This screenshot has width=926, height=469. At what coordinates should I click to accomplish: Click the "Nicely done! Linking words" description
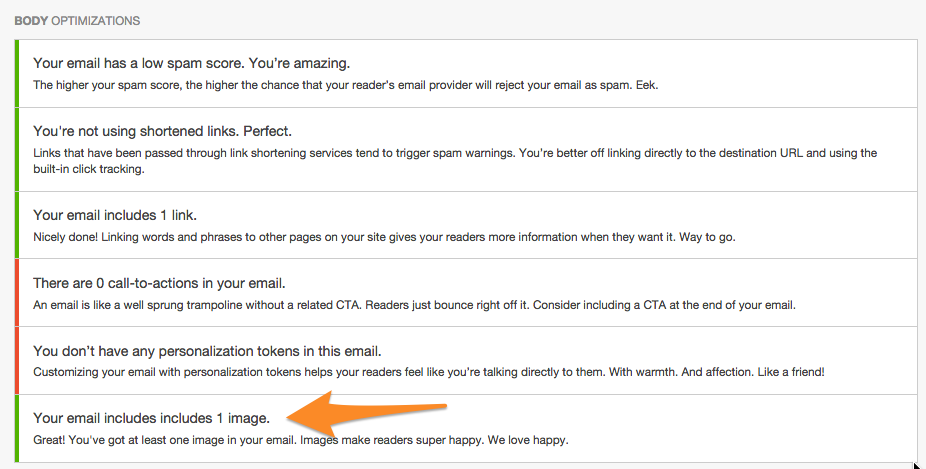384,237
